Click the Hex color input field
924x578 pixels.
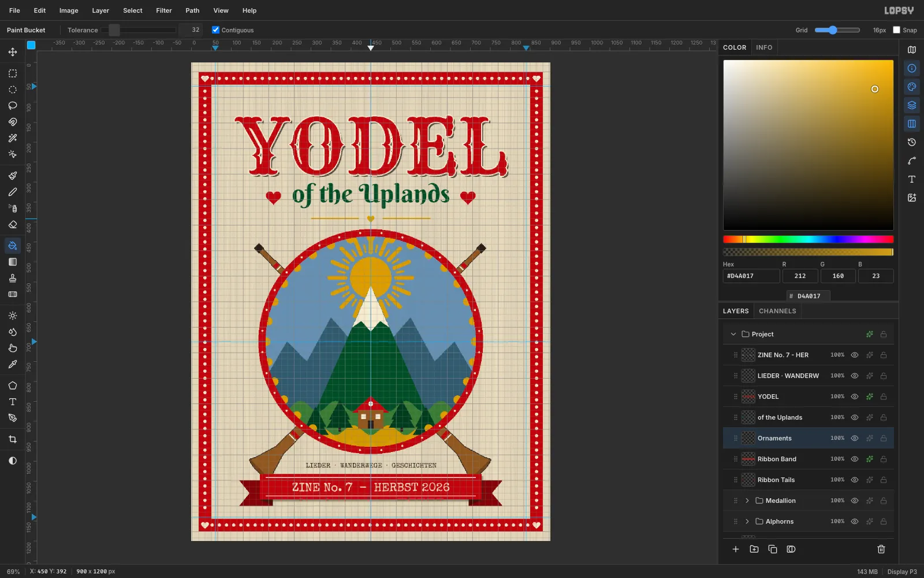(751, 276)
